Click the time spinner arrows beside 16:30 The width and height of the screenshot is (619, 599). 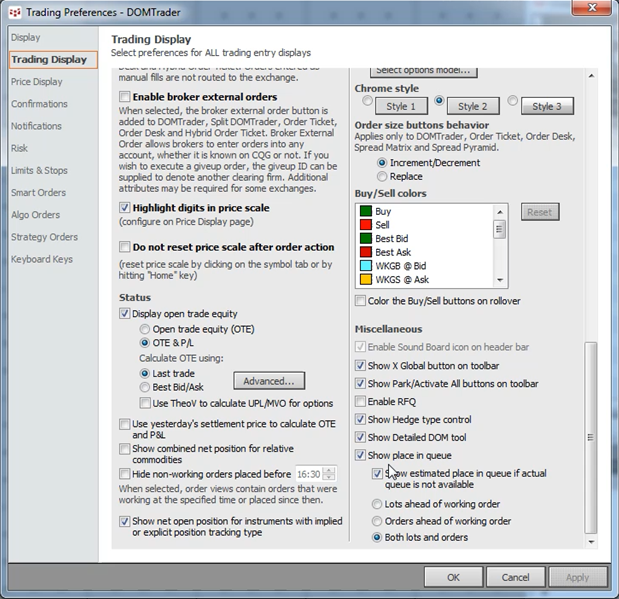tap(329, 474)
